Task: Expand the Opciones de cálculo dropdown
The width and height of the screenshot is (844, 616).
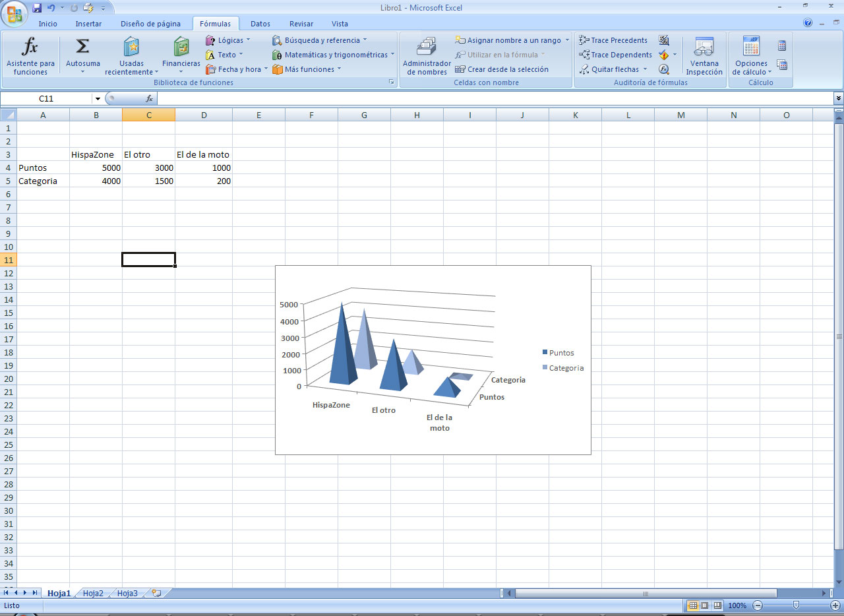Action: [752, 56]
